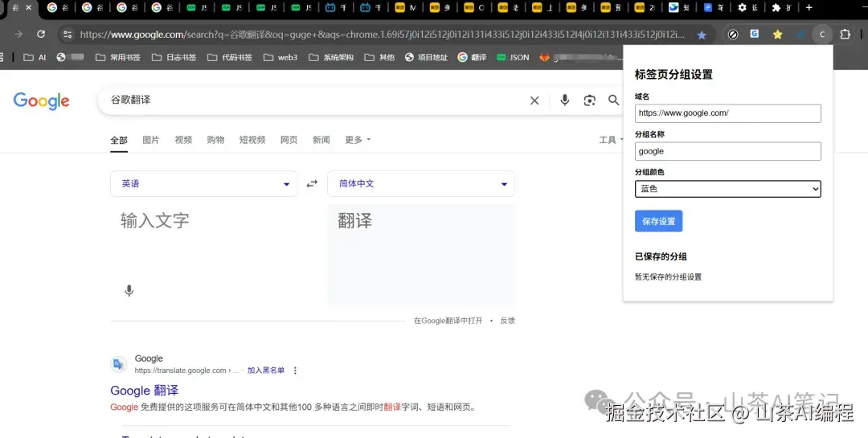Image resolution: width=868 pixels, height=438 pixels.
Task: Swap translation languages
Action: (312, 184)
